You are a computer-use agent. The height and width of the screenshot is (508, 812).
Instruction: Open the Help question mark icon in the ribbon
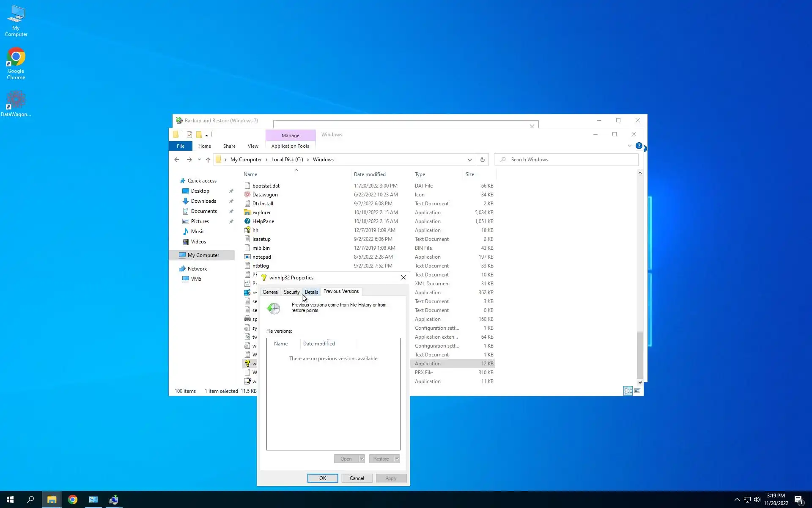pos(639,146)
